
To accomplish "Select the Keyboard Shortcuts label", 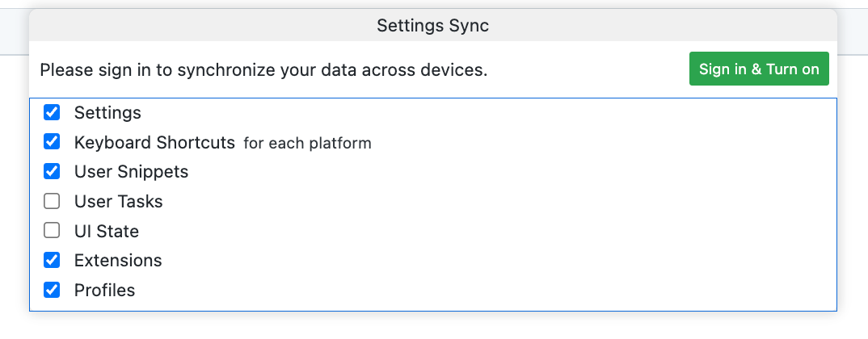I will tap(154, 143).
